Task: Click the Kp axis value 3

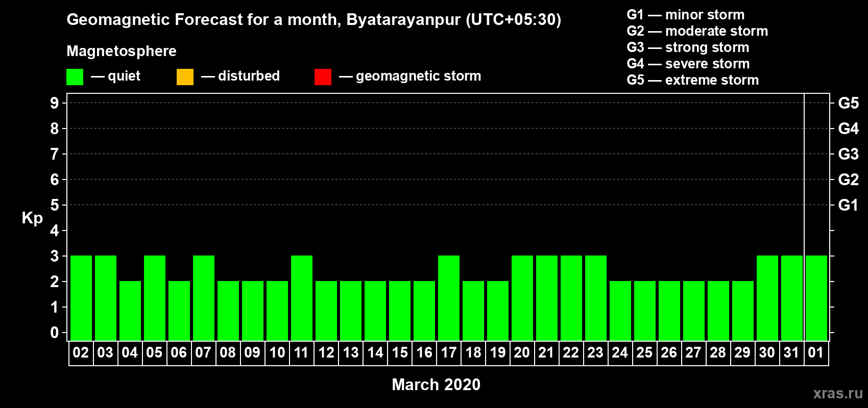Action: click(55, 256)
